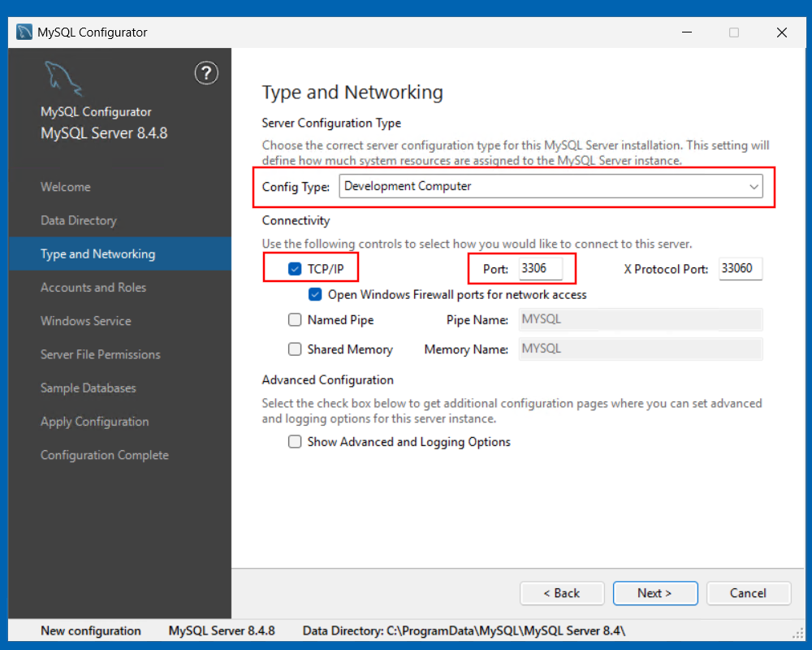Click the "Advanced Configuration" section label
The width and height of the screenshot is (812, 650).
point(328,380)
